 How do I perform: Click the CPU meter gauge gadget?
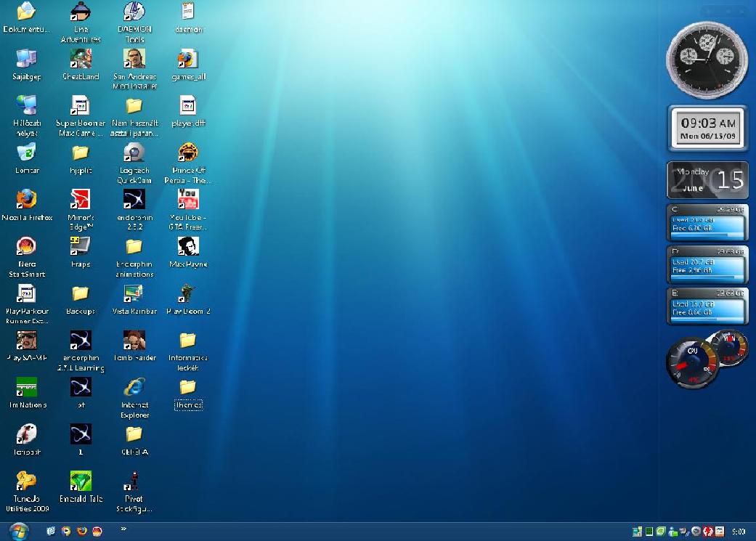693,361
